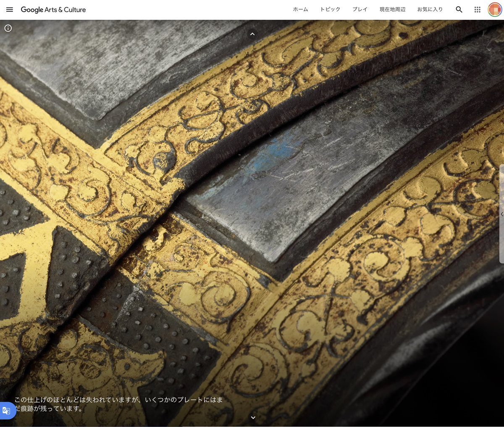Open the hamburger main menu
Image resolution: width=504 pixels, height=427 pixels.
(9, 10)
